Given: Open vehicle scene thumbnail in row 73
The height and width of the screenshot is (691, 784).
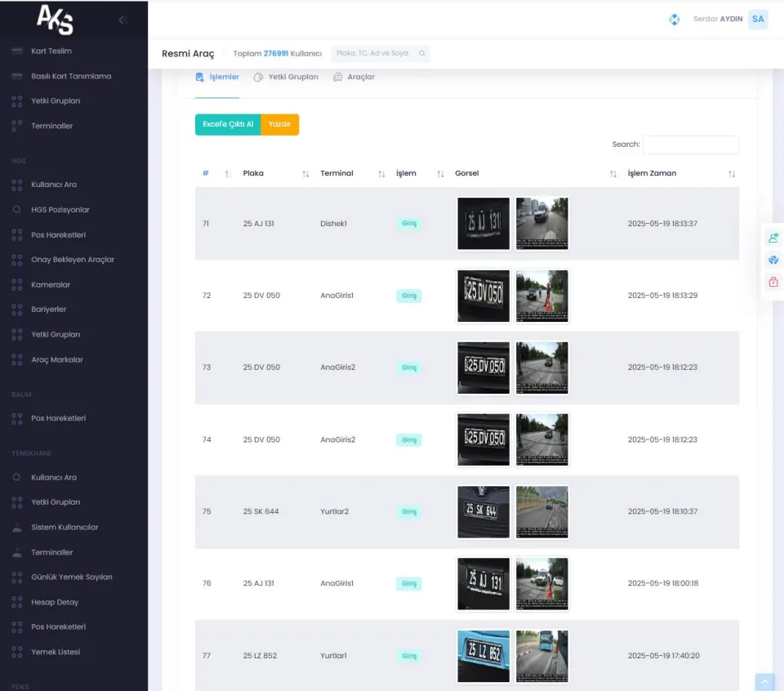Looking at the screenshot, I should pos(542,368).
